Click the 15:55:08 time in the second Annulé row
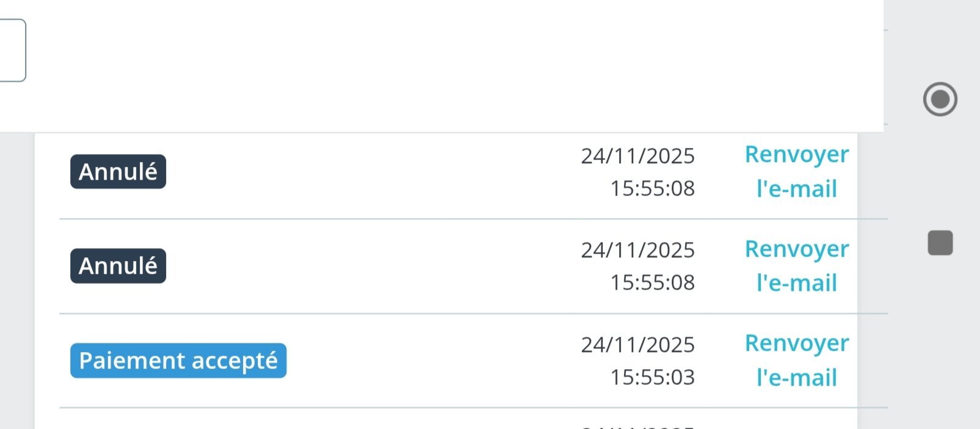 coord(653,282)
